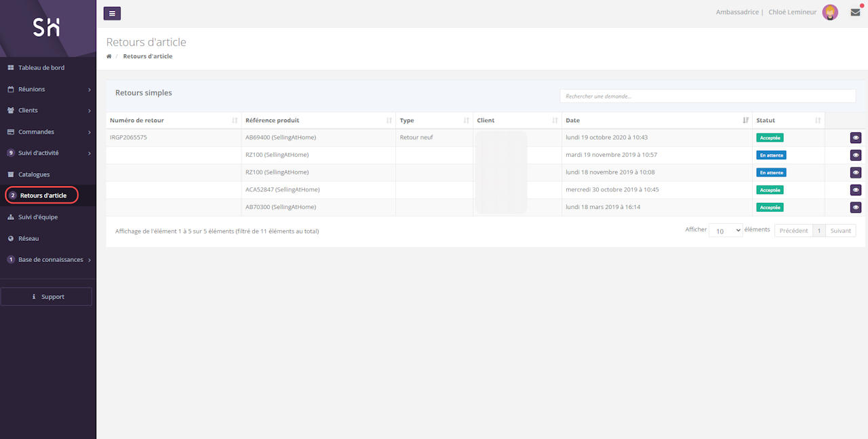The image size is (868, 439).
Task: Click the home breadcrumb icon
Action: coord(109,56)
